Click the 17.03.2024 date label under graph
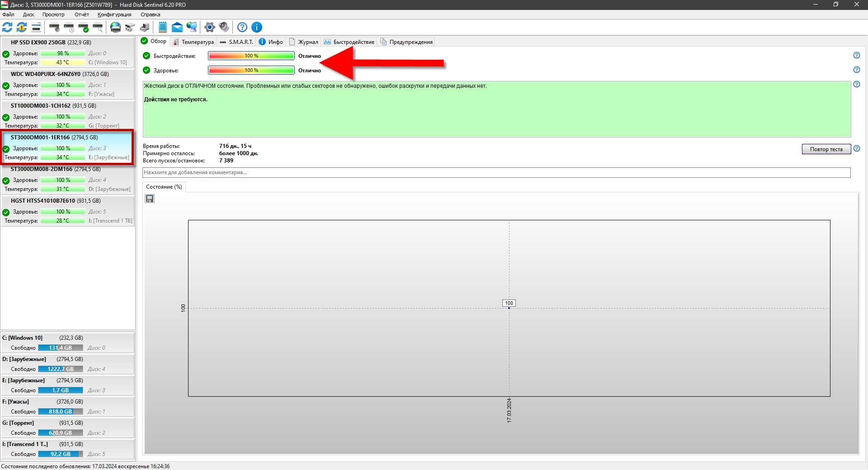 tap(509, 410)
